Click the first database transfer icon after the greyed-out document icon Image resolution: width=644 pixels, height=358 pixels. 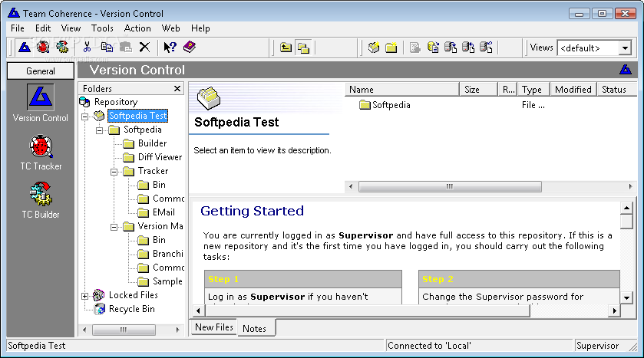point(433,48)
